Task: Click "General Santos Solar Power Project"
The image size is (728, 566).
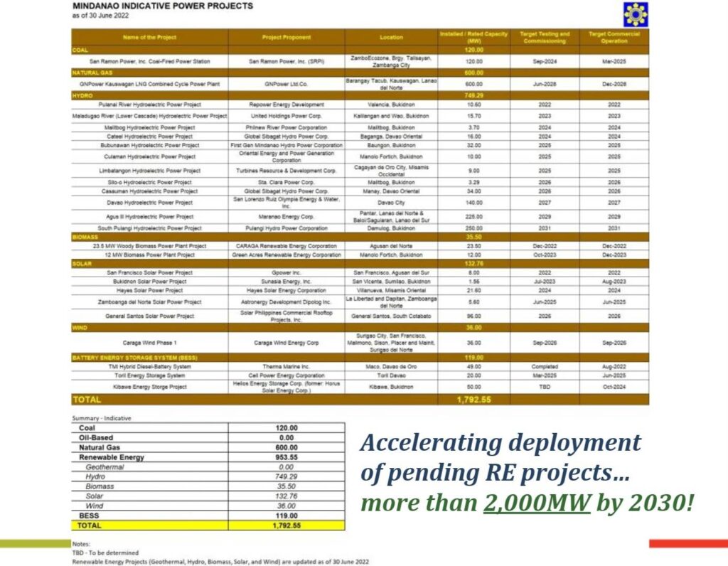Action: coord(149,316)
